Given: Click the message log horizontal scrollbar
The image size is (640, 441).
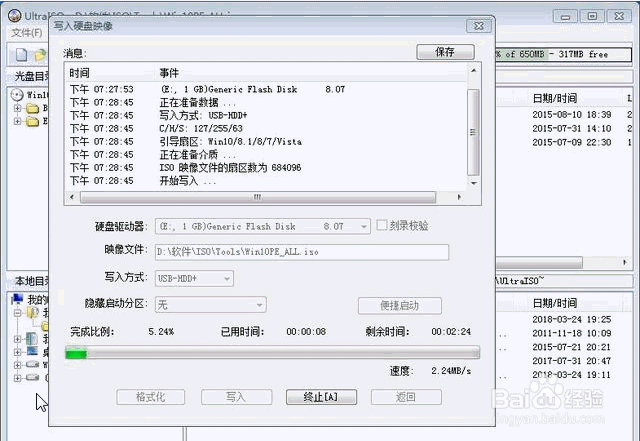Looking at the screenshot, I should click(x=258, y=197).
